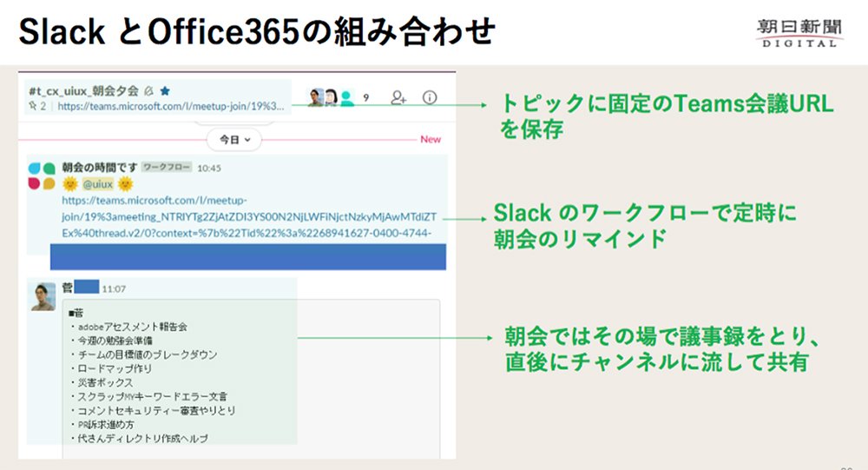Open the channel details info icon
The image size is (868, 470).
tap(430, 97)
